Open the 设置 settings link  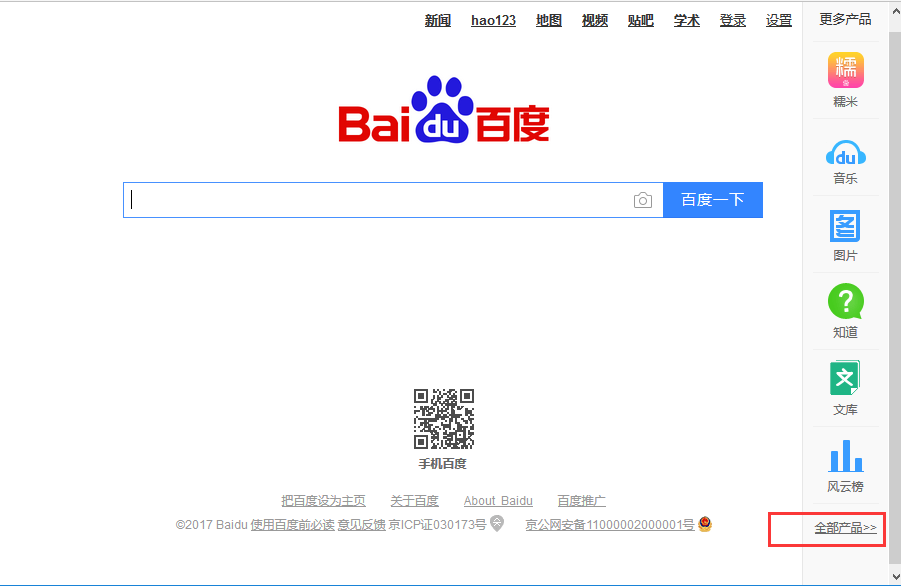[779, 21]
